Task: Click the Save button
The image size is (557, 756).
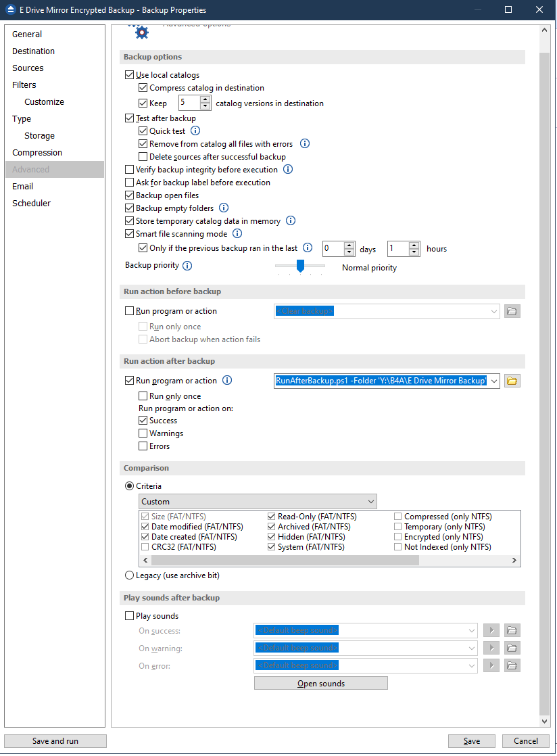Action: [x=472, y=741]
